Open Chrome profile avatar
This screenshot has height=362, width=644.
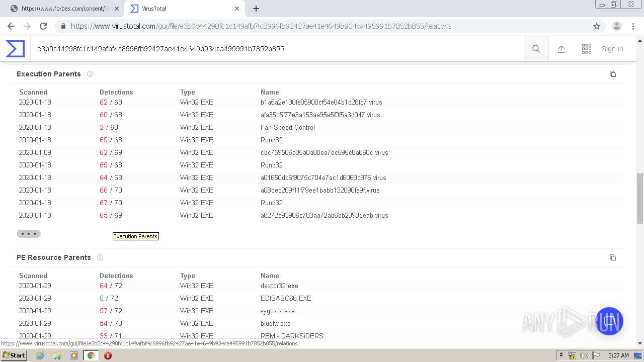(x=617, y=26)
